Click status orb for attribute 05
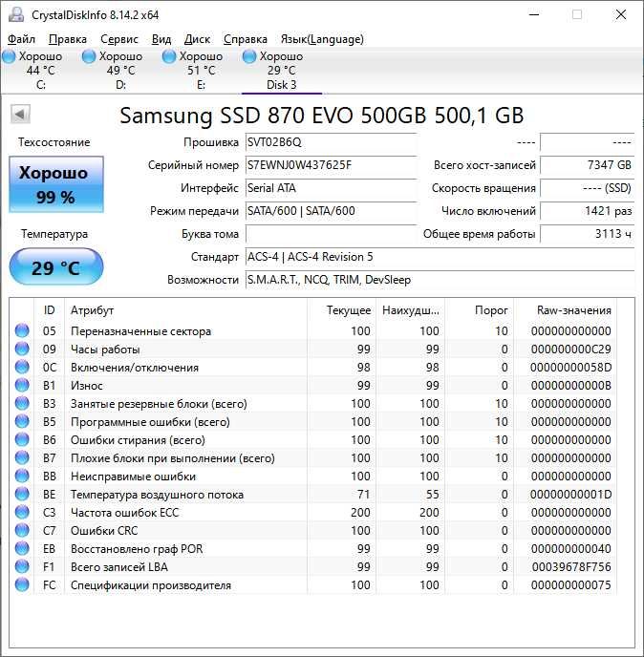Screen dimensions: 644x657 [22, 330]
